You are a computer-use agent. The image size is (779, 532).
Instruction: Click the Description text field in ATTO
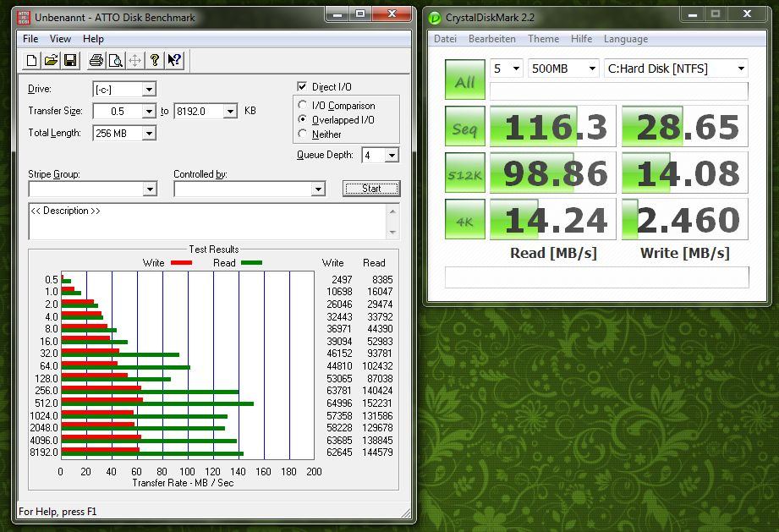[208, 221]
